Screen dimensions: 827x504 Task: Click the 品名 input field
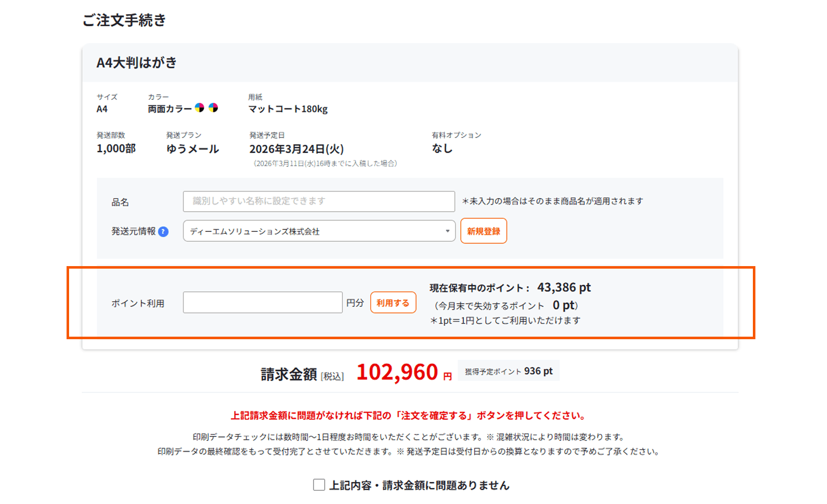click(319, 201)
